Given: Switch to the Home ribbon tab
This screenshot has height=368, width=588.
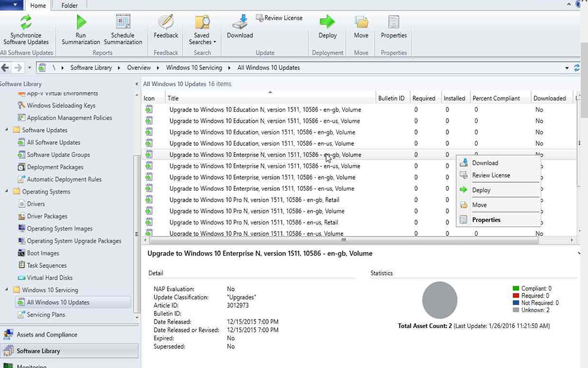Looking at the screenshot, I should (38, 6).
